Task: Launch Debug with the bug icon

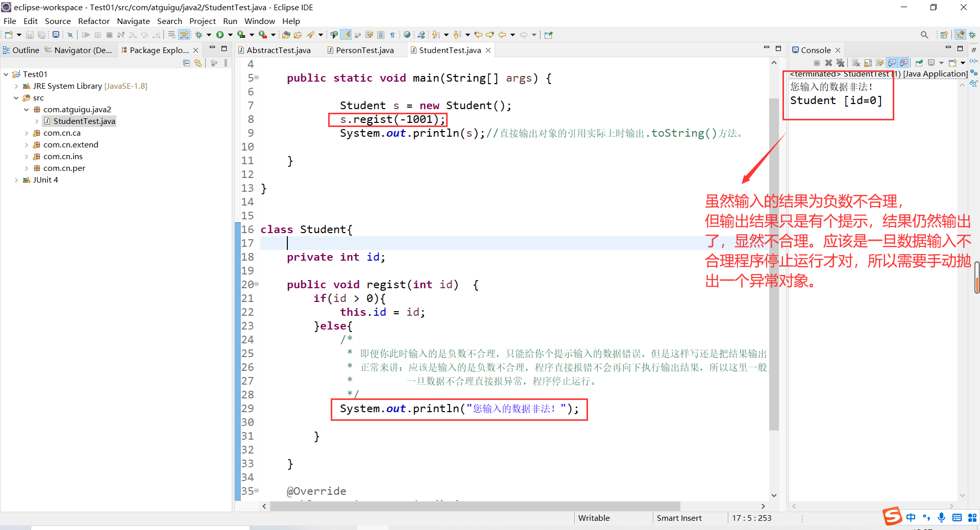Action: pyautogui.click(x=199, y=35)
